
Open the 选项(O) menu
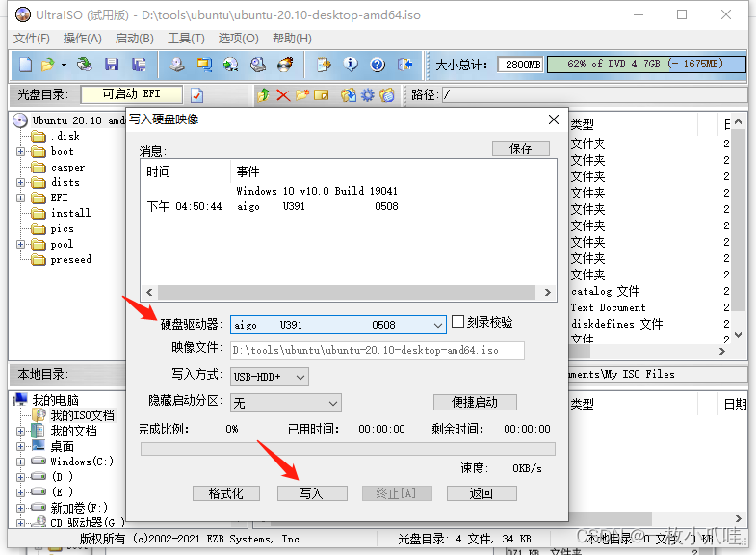[238, 39]
